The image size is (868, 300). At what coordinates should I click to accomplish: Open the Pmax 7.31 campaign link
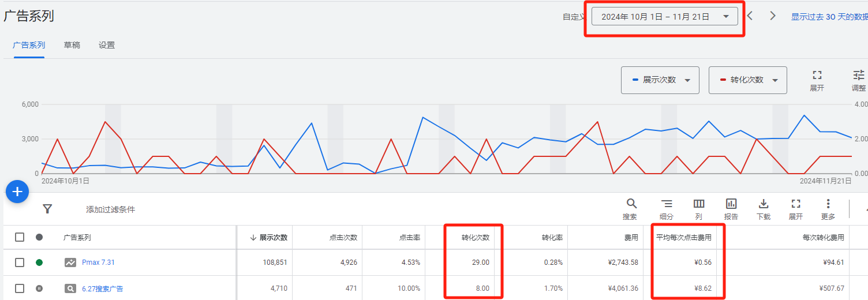98,262
